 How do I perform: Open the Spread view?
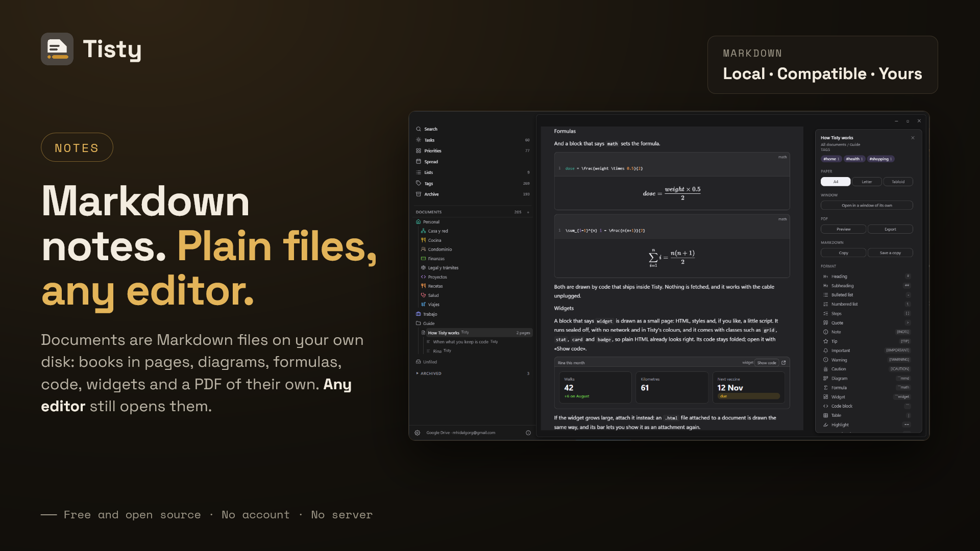pos(473,162)
